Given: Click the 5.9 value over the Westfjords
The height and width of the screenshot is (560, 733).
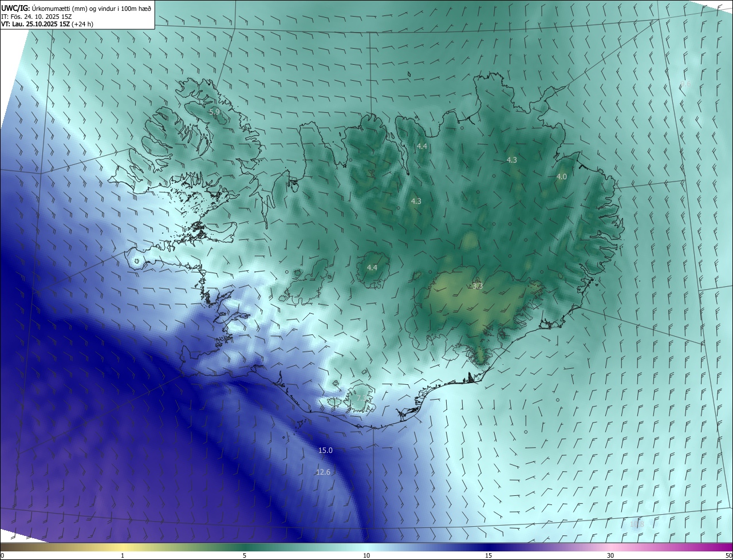Looking at the screenshot, I should click(214, 112).
